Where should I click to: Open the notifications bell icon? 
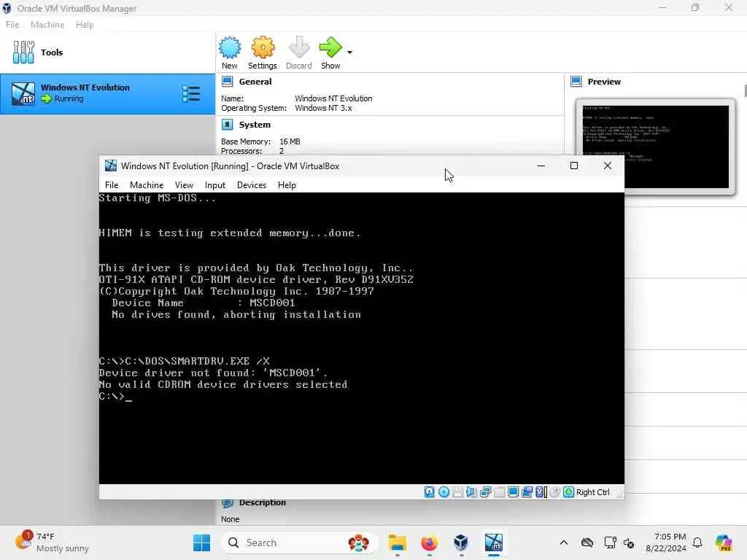click(x=697, y=542)
